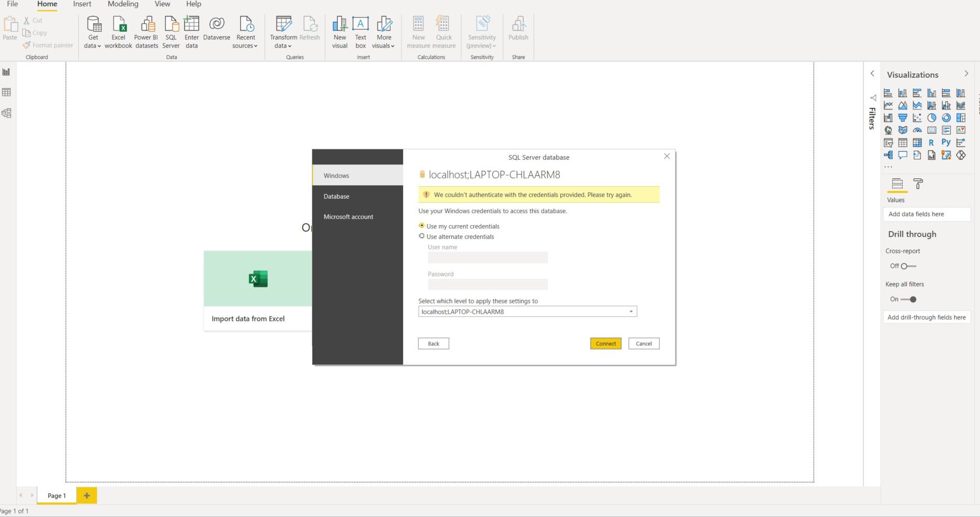The image size is (980, 517).
Task: Click the SQL Server ribbon icon
Action: 171,32
